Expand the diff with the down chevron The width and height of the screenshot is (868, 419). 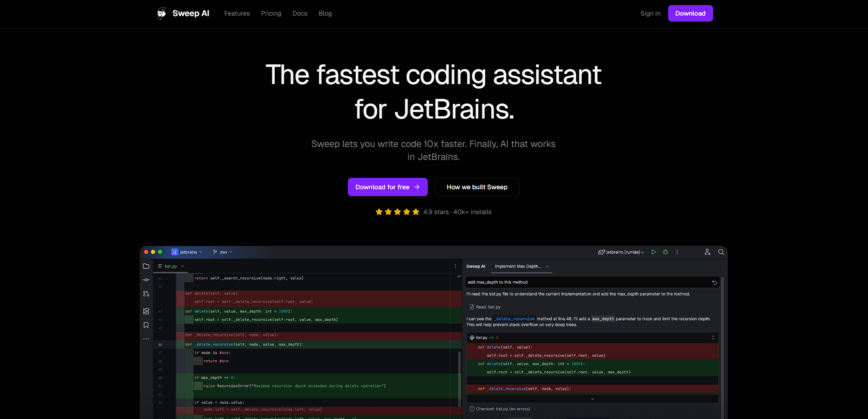(x=592, y=399)
